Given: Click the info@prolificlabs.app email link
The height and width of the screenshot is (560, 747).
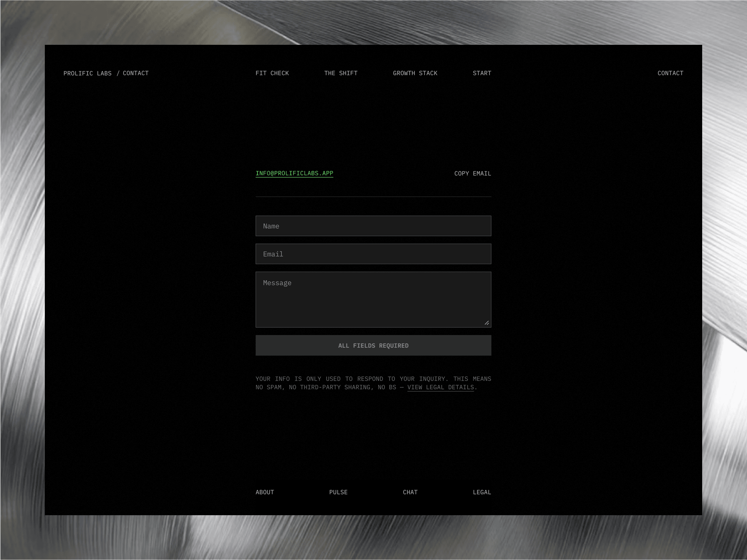Looking at the screenshot, I should [x=294, y=174].
